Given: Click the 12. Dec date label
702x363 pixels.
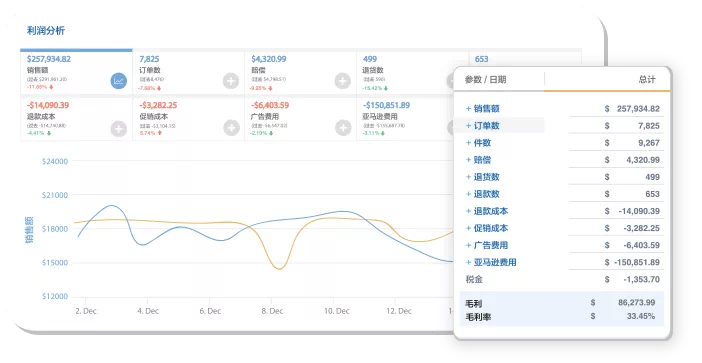Looking at the screenshot, I should (x=399, y=311).
